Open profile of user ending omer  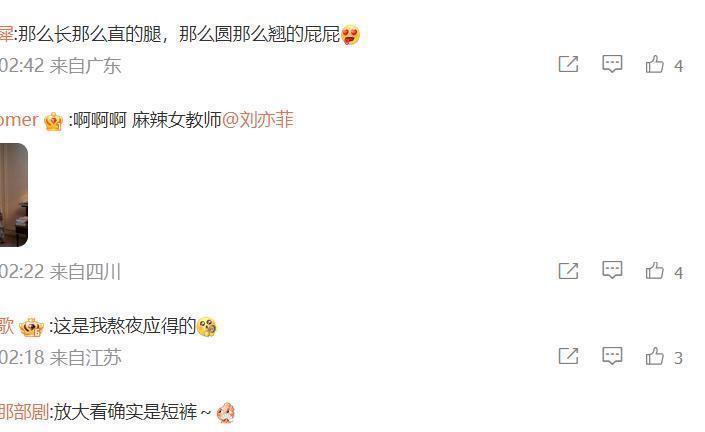coord(19,120)
